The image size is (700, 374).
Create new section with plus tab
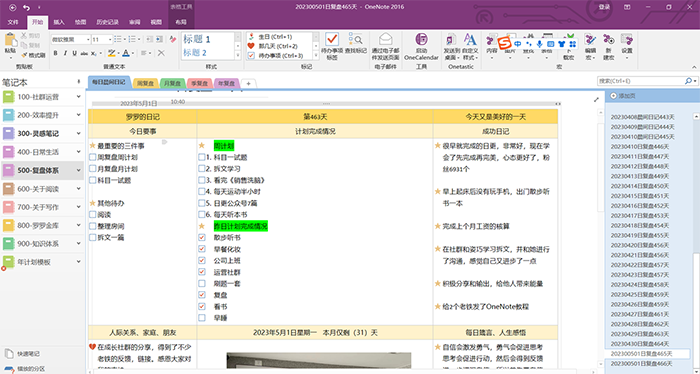click(249, 83)
